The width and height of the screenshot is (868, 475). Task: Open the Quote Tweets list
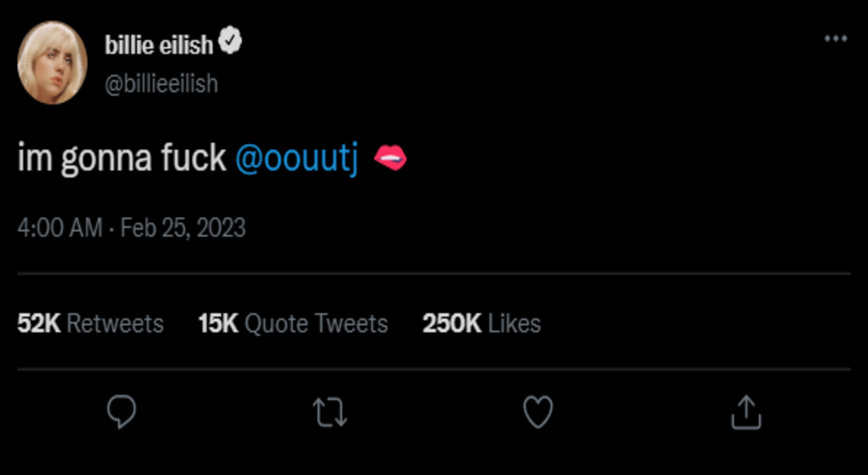(x=316, y=324)
